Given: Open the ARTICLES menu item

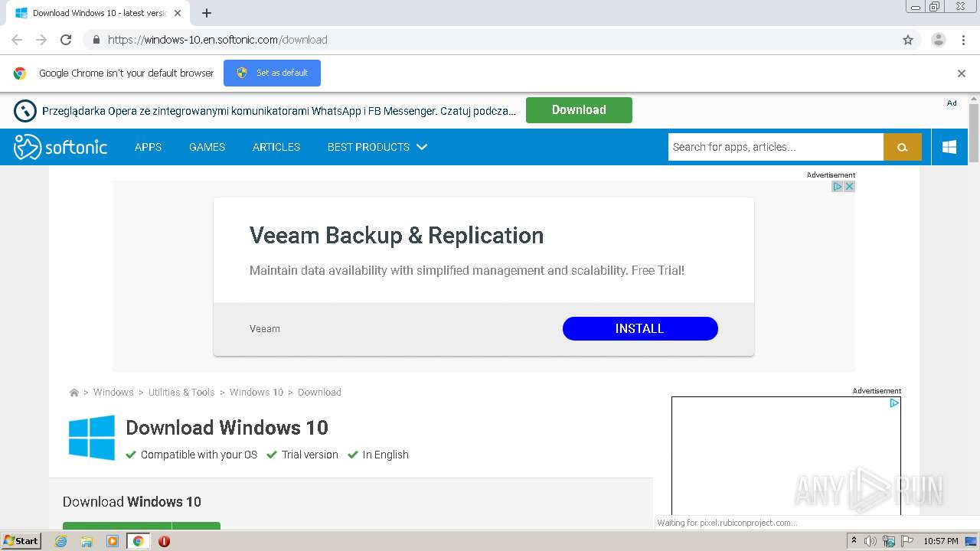Looking at the screenshot, I should coord(276,147).
